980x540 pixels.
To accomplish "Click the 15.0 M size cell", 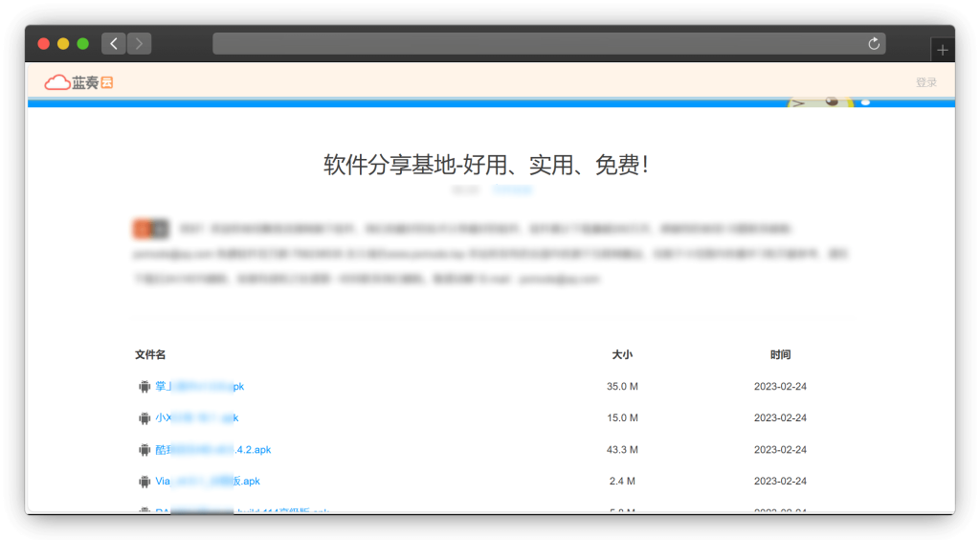I will point(622,417).
